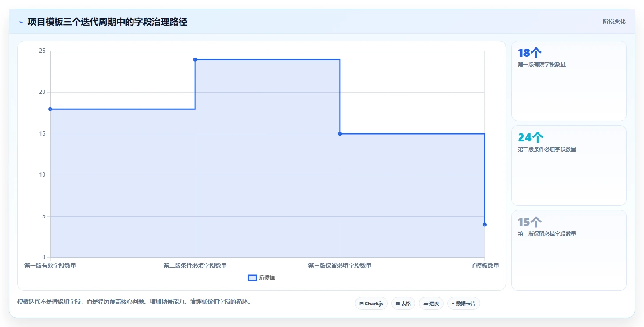Click the 第一版有效字段数量 card label
Screen dimensions: 644x327
(x=542, y=65)
